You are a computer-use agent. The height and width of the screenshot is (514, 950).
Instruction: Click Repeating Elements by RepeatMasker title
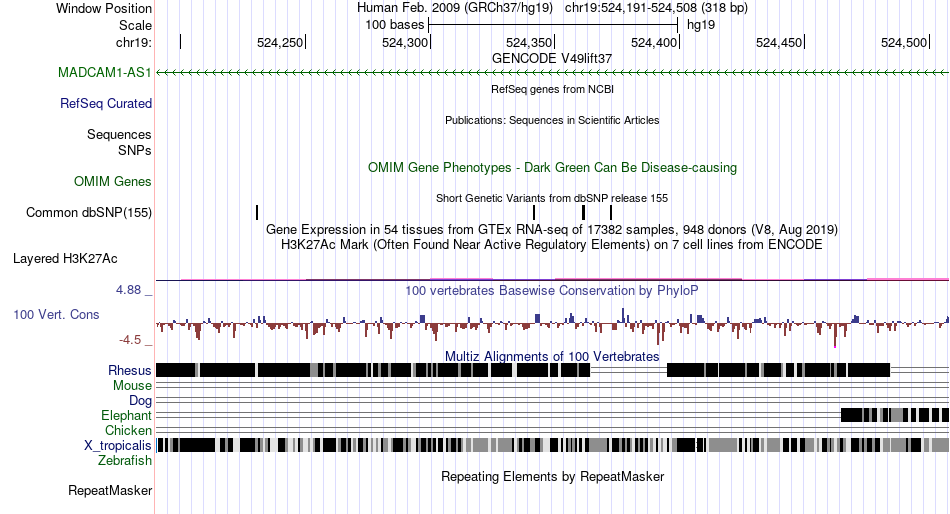click(552, 476)
